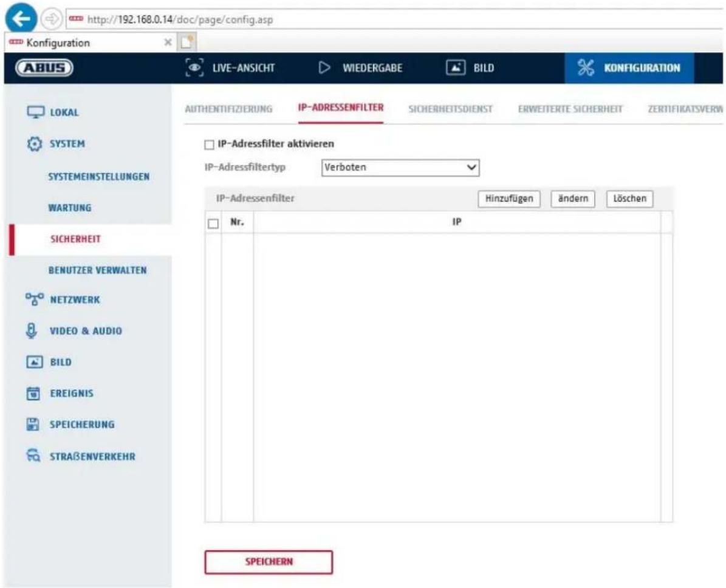Expand SPEICHERUNG in the sidebar

(82, 425)
